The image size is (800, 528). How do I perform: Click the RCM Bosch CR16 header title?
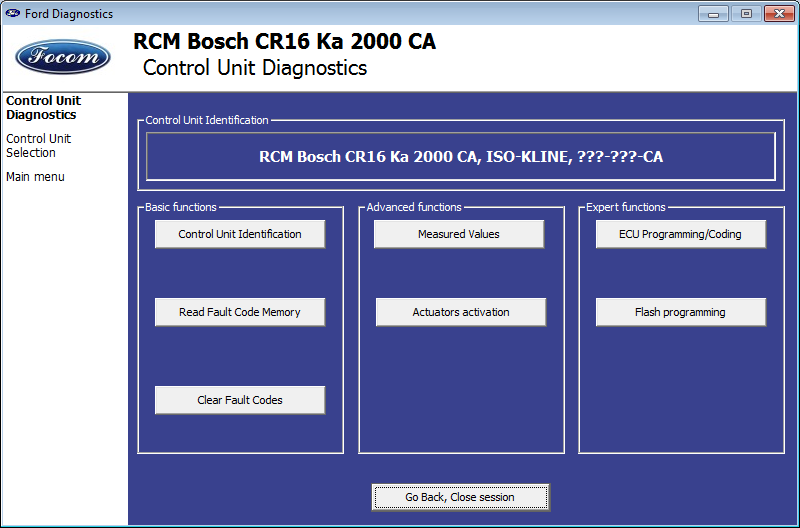[x=285, y=42]
